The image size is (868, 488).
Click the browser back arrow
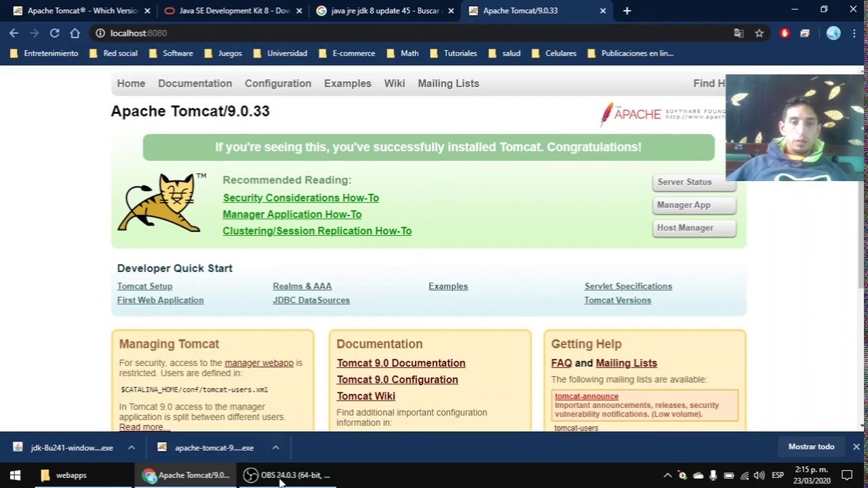point(14,33)
